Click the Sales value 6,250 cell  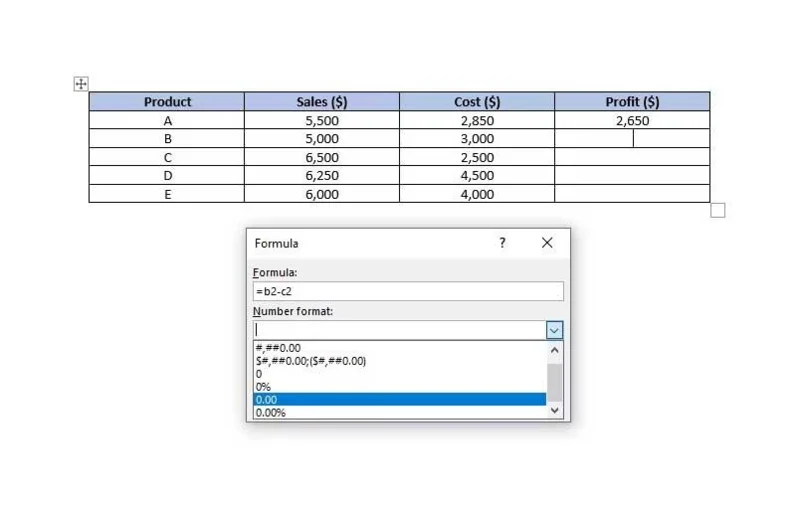pyautogui.click(x=322, y=175)
